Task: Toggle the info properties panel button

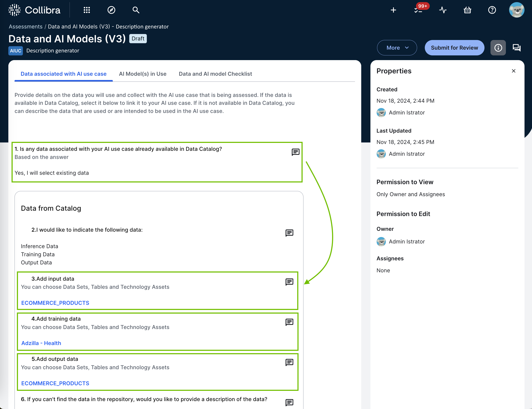Action: [498, 48]
